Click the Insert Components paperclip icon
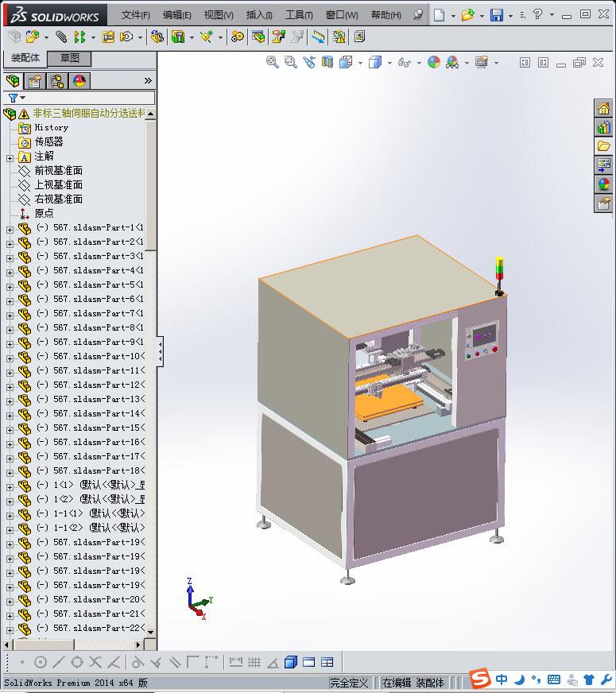616x693 pixels. [x=61, y=37]
